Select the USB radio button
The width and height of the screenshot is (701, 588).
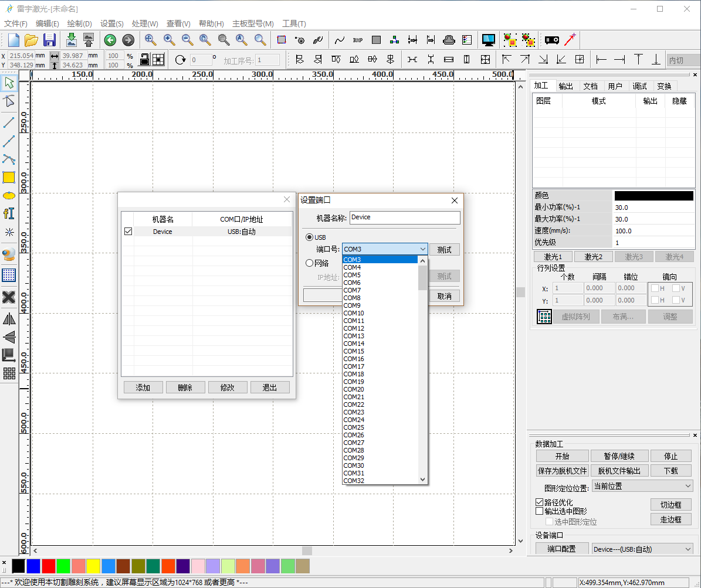coord(309,237)
